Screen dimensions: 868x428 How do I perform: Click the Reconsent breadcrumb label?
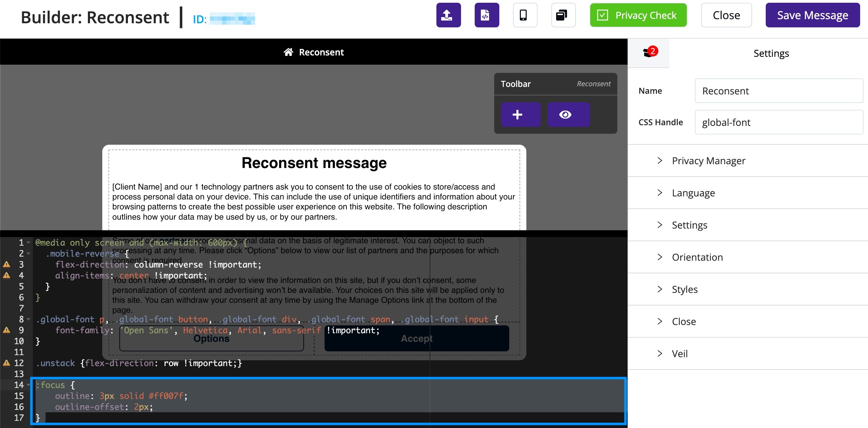(321, 52)
